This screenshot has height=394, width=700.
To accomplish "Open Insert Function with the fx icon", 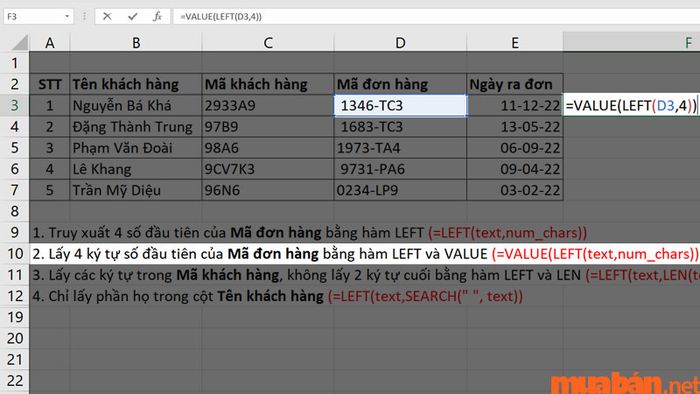I will [x=157, y=17].
